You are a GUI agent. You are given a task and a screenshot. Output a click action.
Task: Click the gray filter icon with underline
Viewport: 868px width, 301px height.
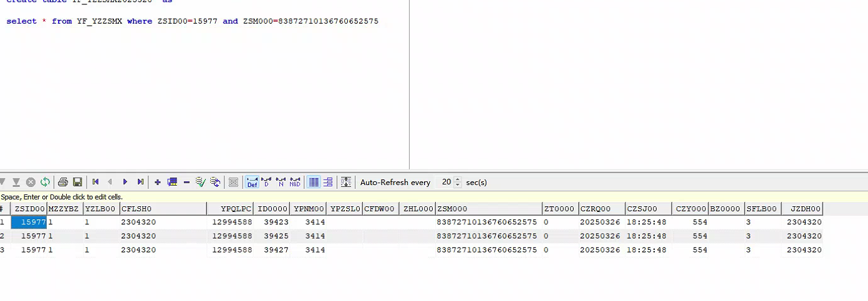(x=16, y=182)
